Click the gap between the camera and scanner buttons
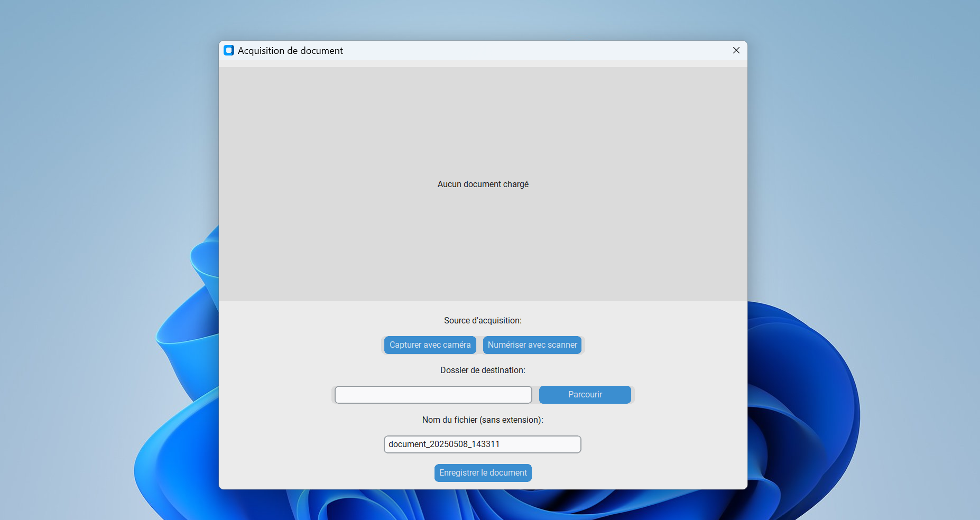The width and height of the screenshot is (980, 520). [x=479, y=345]
